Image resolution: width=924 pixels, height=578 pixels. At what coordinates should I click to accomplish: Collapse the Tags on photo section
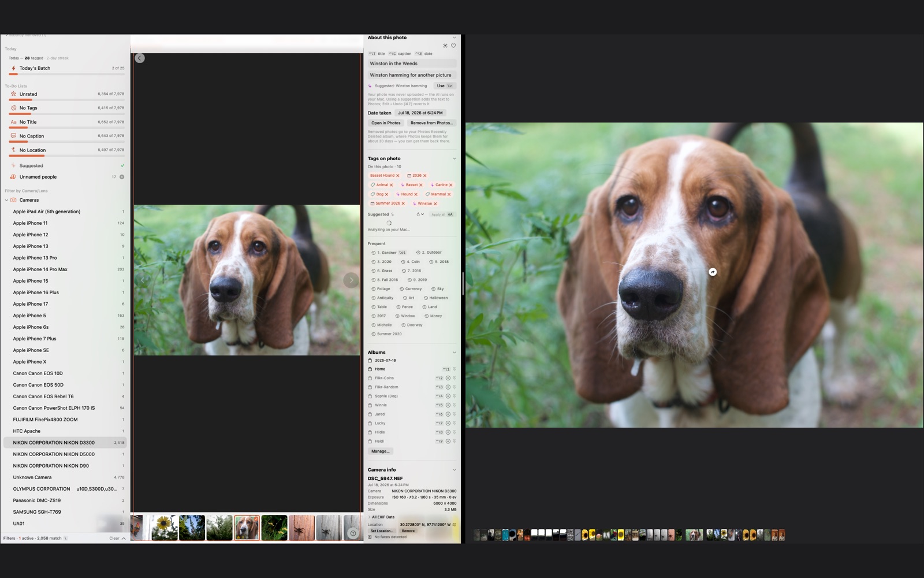[x=454, y=158]
